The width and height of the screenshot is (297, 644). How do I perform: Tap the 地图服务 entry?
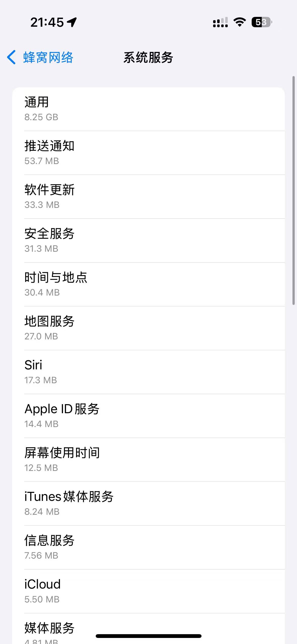[148, 328]
